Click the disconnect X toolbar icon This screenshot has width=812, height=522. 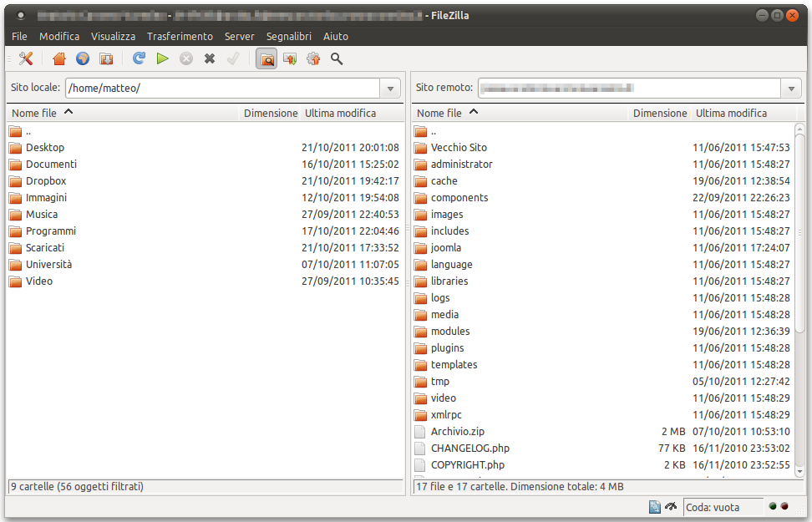[210, 58]
